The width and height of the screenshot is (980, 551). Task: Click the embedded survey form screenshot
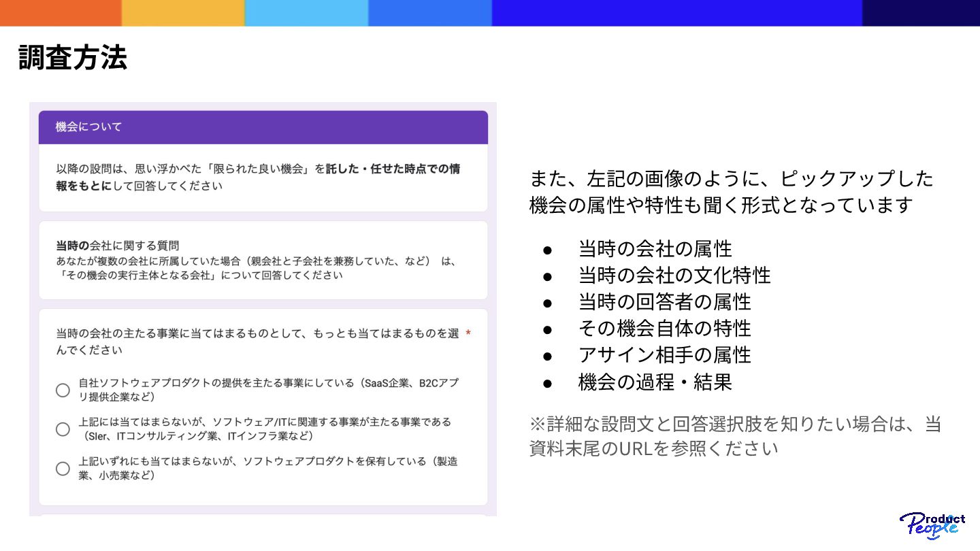coord(263,310)
